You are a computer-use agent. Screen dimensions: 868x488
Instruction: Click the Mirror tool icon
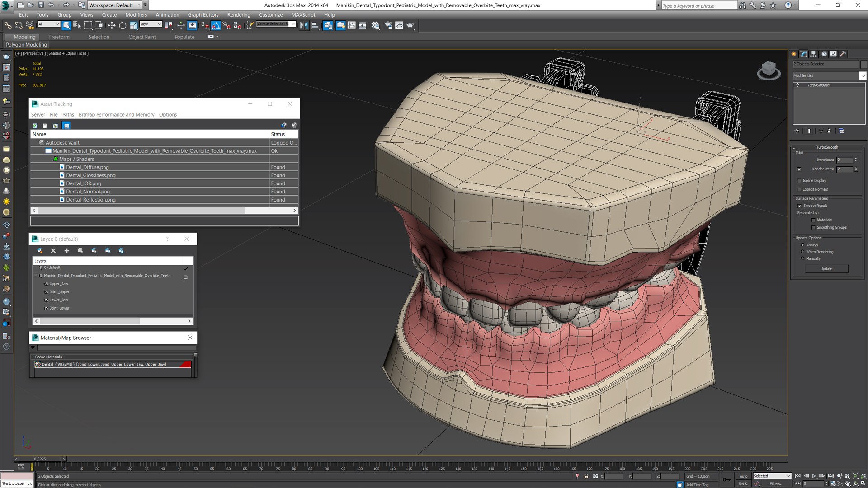(304, 26)
